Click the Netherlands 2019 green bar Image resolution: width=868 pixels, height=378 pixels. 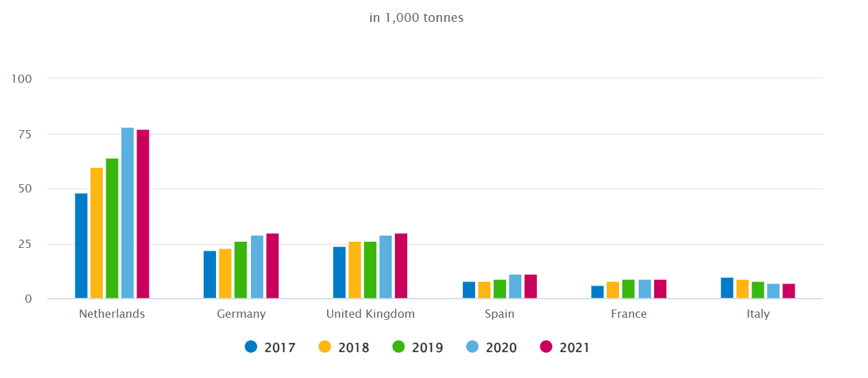[112, 228]
